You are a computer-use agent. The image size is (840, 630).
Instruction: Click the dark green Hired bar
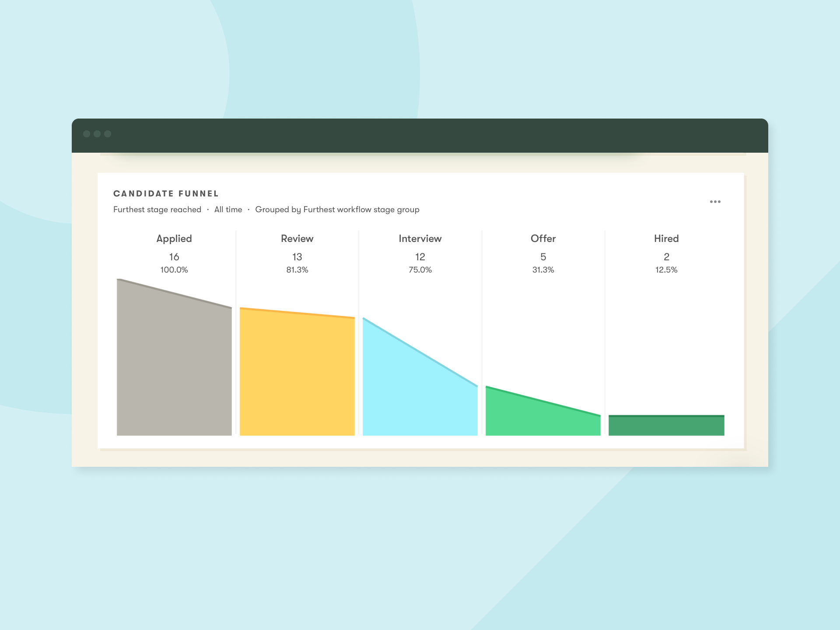[666, 426]
